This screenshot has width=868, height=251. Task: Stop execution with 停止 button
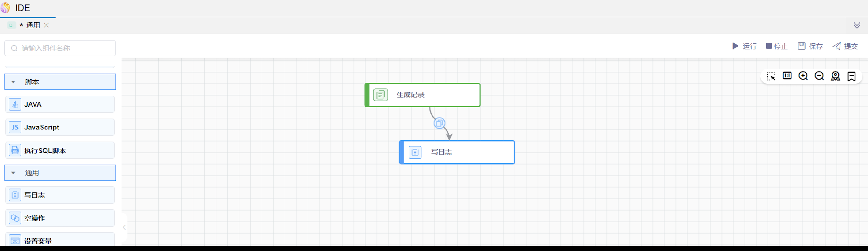[x=776, y=46]
